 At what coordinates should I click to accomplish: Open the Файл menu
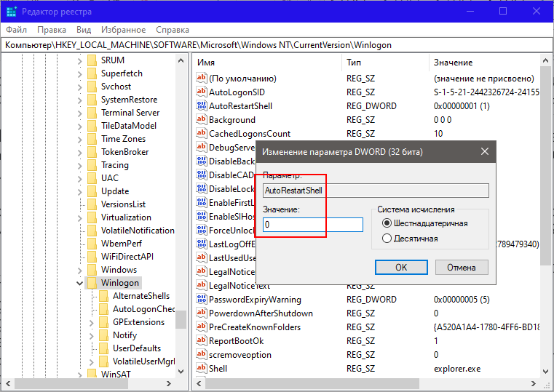point(16,30)
